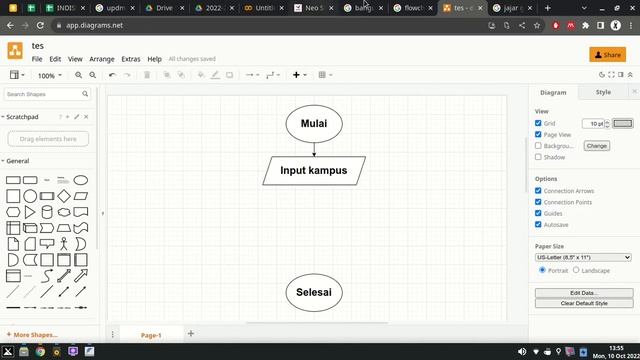Open the waypoints style dropdown
The height and width of the screenshot is (360, 640).
click(273, 75)
